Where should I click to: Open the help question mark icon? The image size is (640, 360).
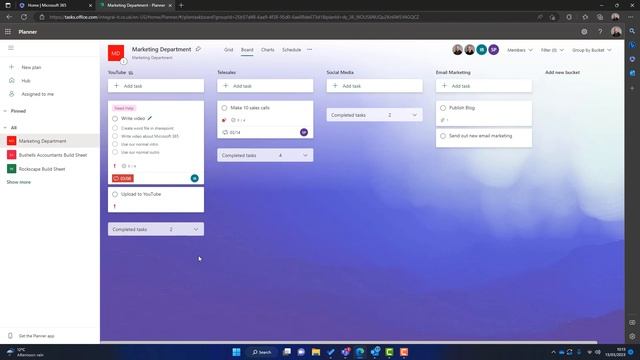[x=600, y=31]
